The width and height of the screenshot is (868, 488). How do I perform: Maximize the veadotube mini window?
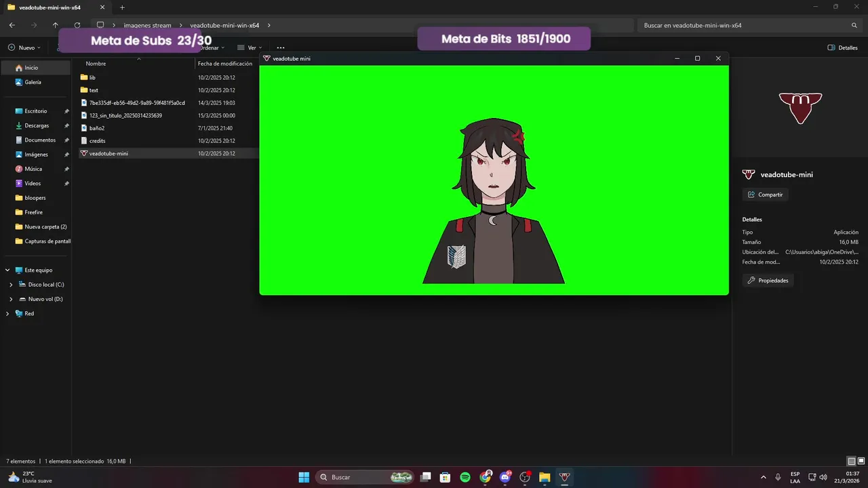697,58
